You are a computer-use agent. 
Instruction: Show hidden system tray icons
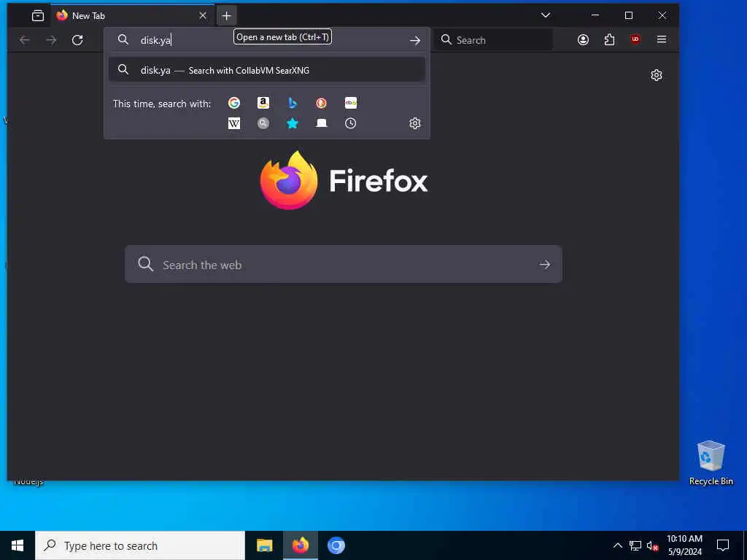pyautogui.click(x=617, y=545)
